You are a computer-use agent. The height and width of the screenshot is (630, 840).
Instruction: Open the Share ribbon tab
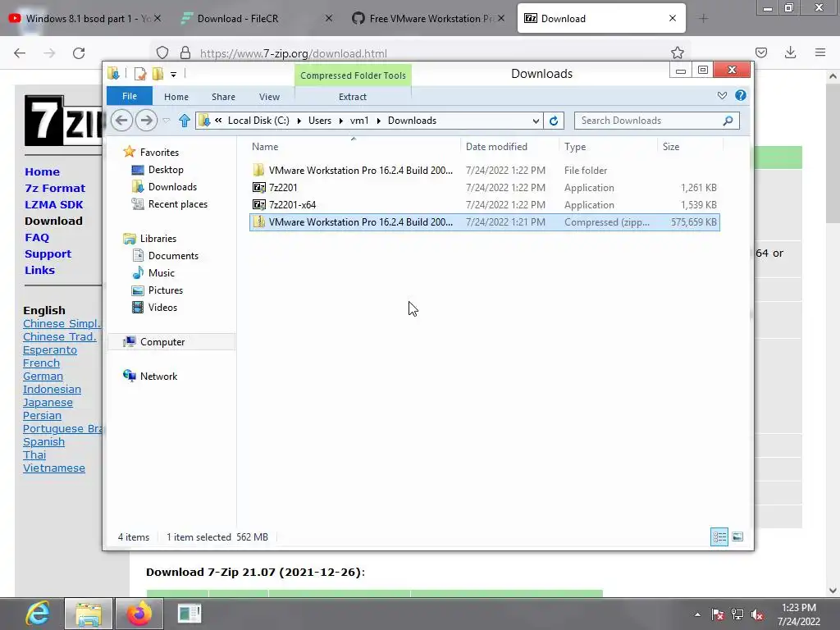223,97
